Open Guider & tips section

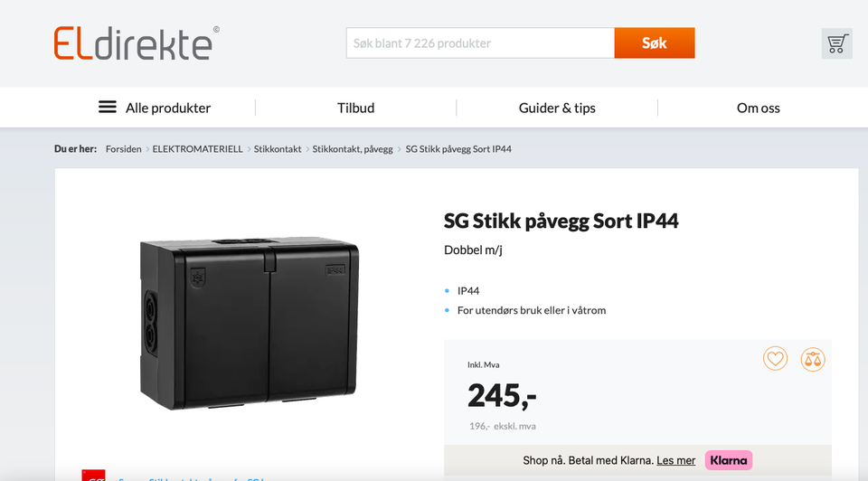click(x=557, y=108)
